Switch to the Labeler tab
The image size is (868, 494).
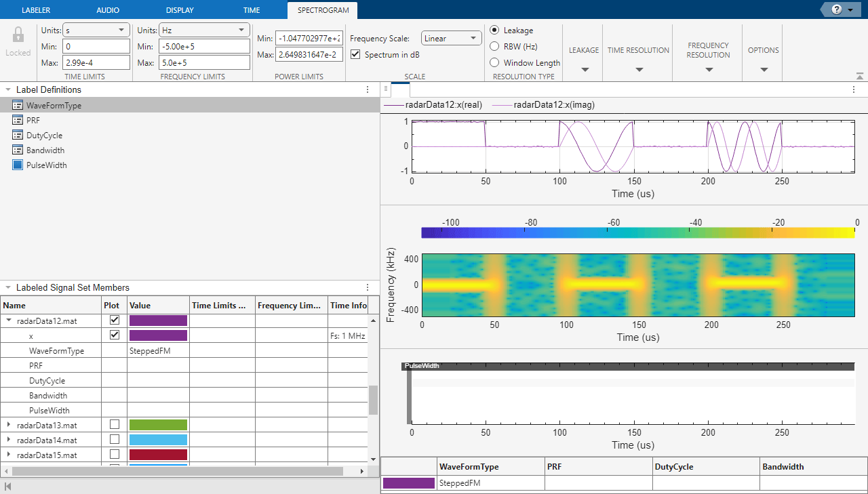pos(36,10)
